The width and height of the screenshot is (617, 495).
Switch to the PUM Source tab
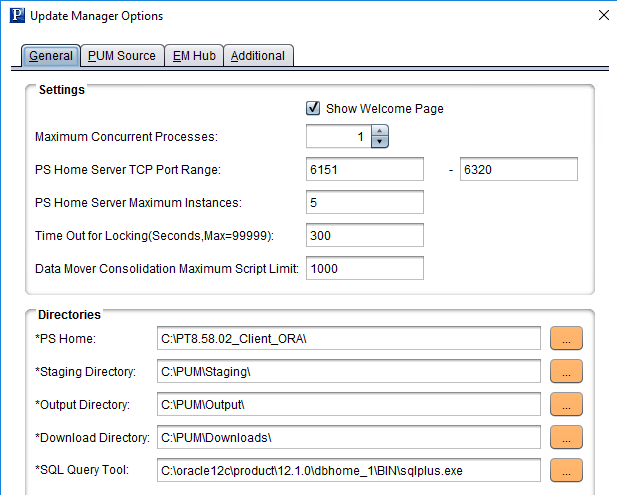(122, 55)
